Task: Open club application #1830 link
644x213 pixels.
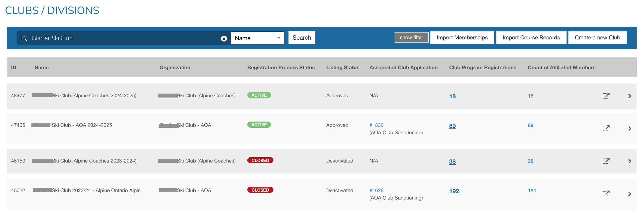Action: [x=376, y=125]
